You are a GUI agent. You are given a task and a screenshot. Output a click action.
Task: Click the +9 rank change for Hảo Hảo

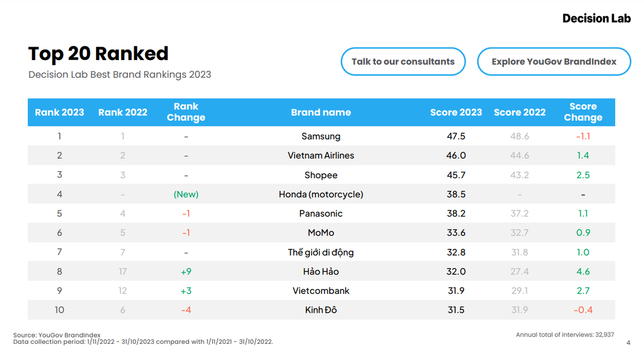pyautogui.click(x=186, y=271)
